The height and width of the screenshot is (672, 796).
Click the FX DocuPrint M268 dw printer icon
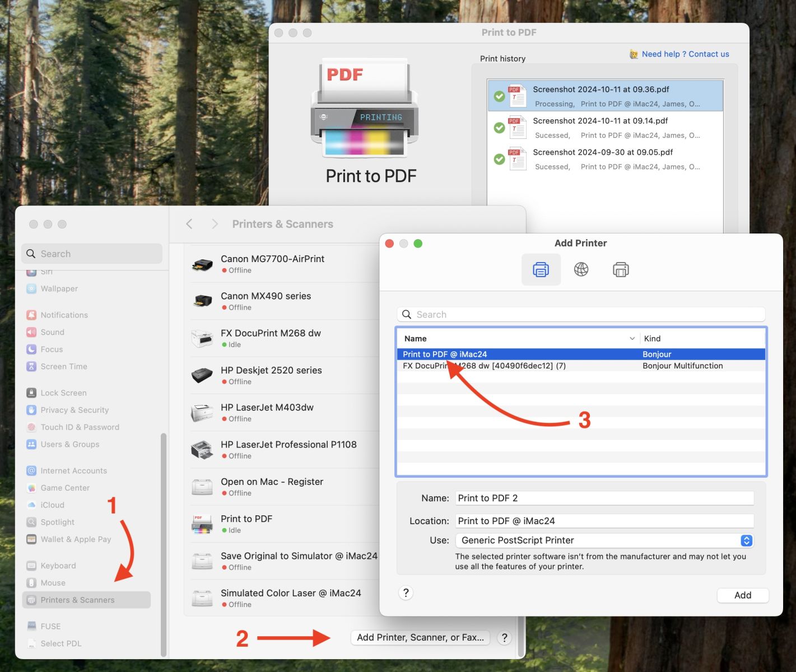[202, 338]
